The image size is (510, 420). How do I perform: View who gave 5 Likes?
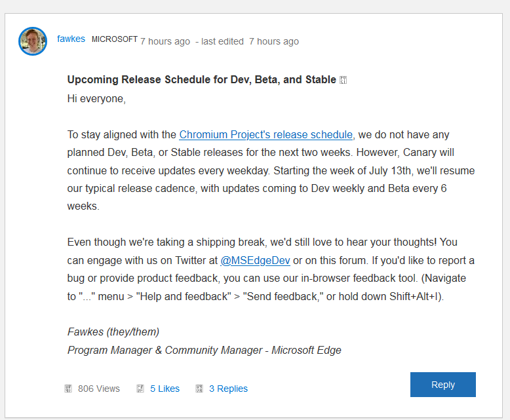(165, 389)
